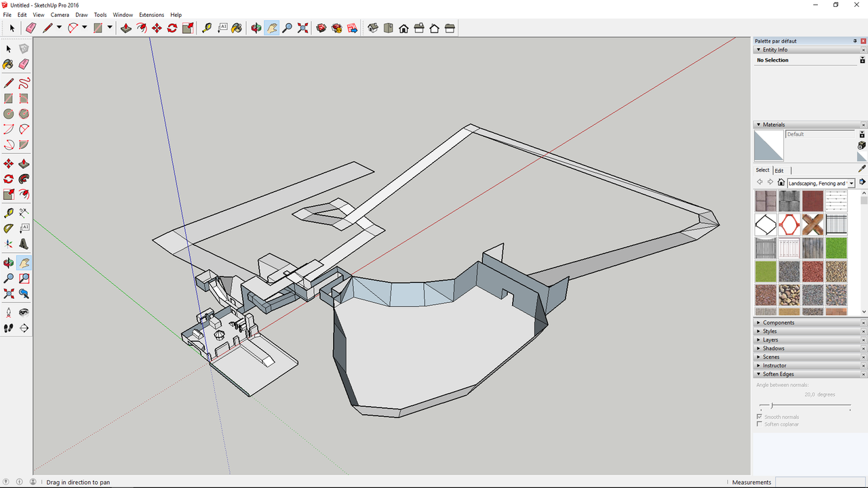Expand the Components panel
868x488 pixels.
pos(778,323)
